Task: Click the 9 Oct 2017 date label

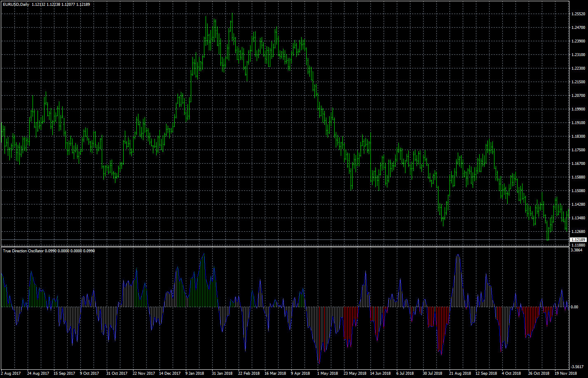Action: tap(90, 373)
